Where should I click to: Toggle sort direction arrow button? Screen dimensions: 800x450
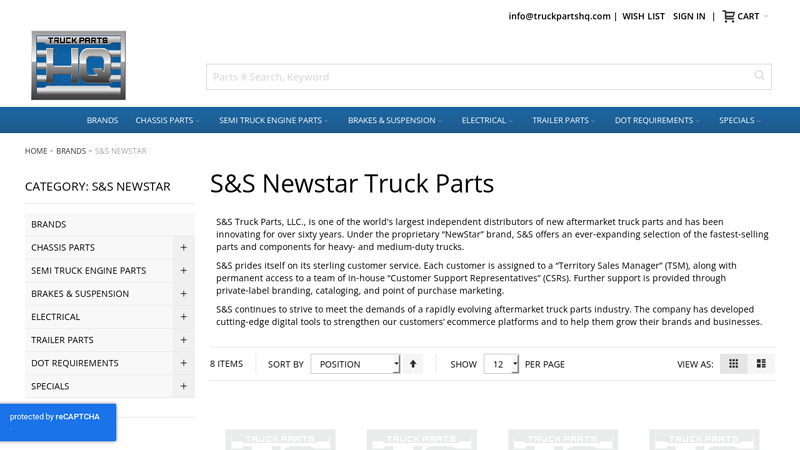tap(413, 364)
